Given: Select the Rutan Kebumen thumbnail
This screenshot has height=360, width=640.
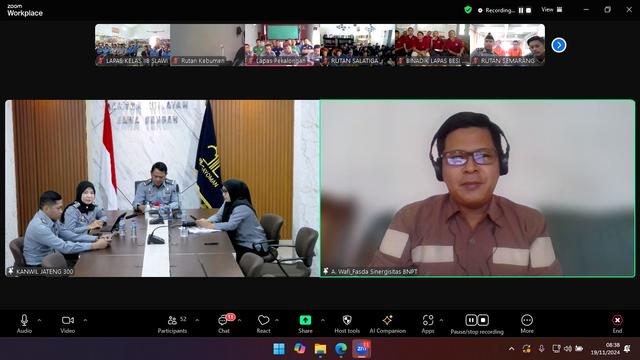Looking at the screenshot, I should [207, 44].
